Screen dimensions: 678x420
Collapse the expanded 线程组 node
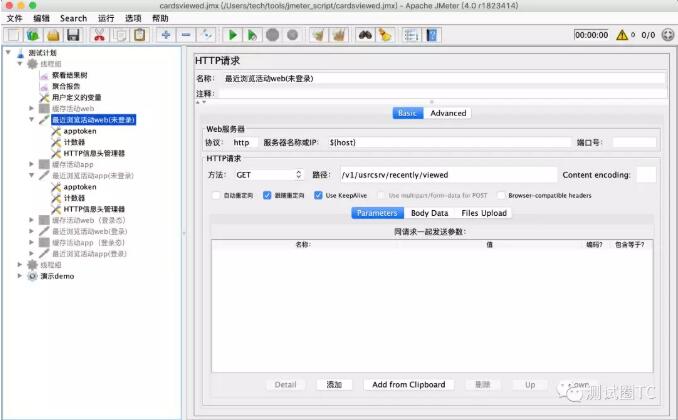19,64
